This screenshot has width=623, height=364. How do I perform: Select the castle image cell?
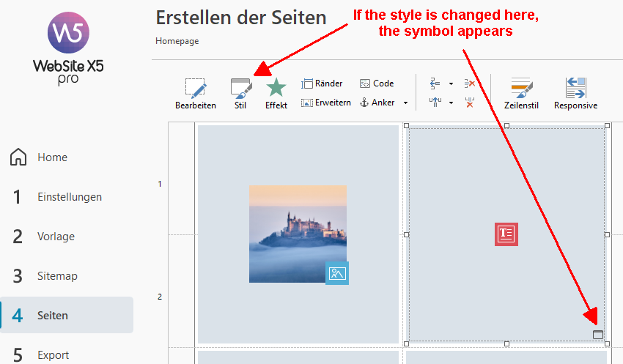pos(298,234)
